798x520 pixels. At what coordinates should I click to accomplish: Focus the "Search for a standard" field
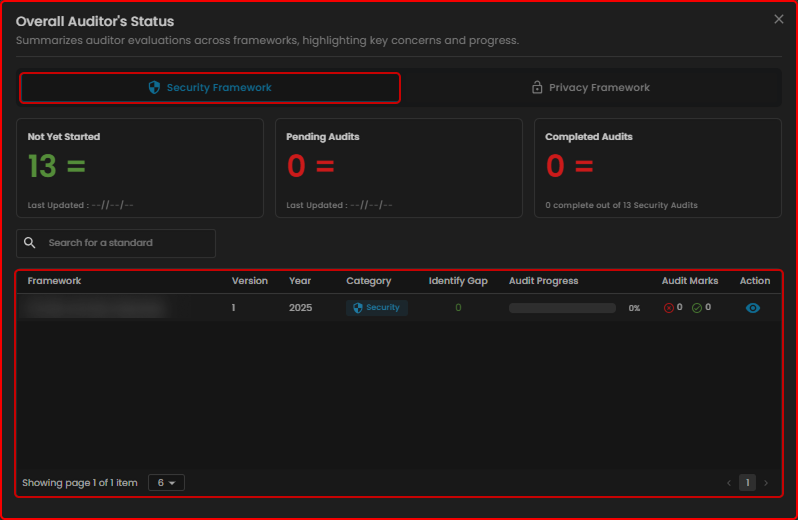(x=125, y=243)
